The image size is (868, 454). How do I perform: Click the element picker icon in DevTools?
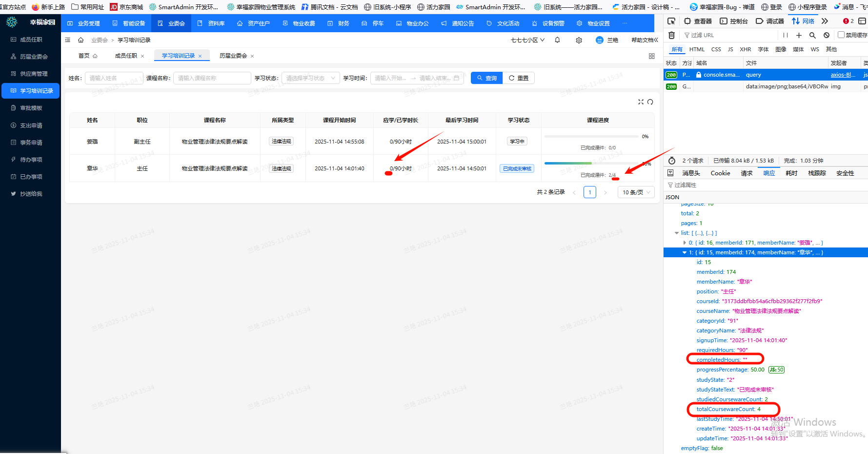[x=671, y=21]
